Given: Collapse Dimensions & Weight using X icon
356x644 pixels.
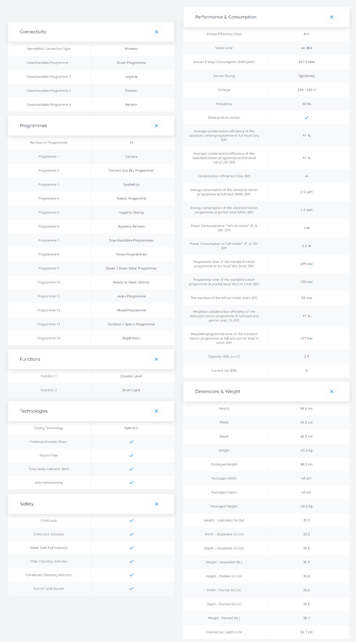Looking at the screenshot, I should point(332,392).
